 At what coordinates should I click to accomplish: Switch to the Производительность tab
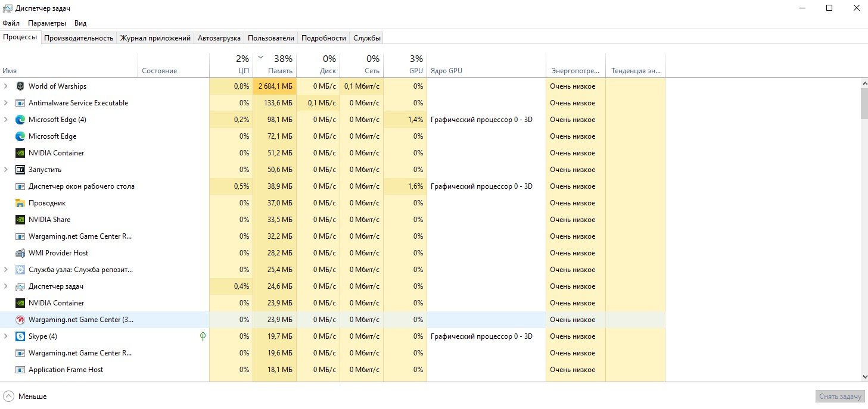pos(79,38)
